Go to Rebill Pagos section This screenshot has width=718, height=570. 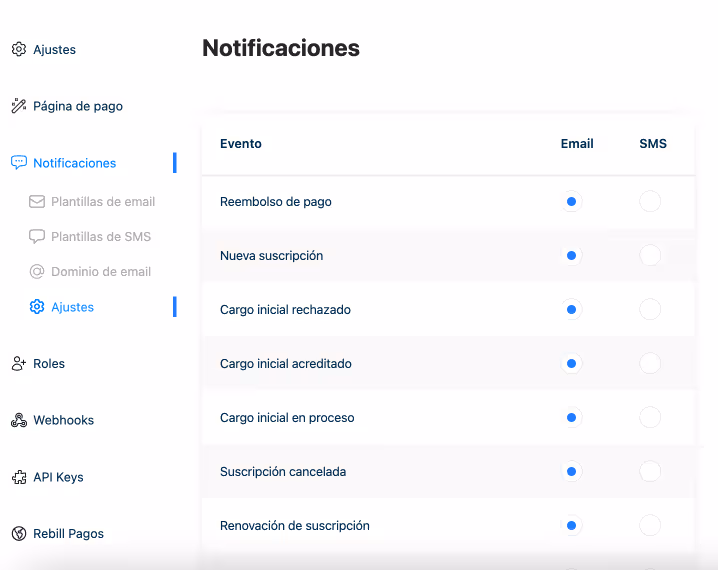click(68, 533)
